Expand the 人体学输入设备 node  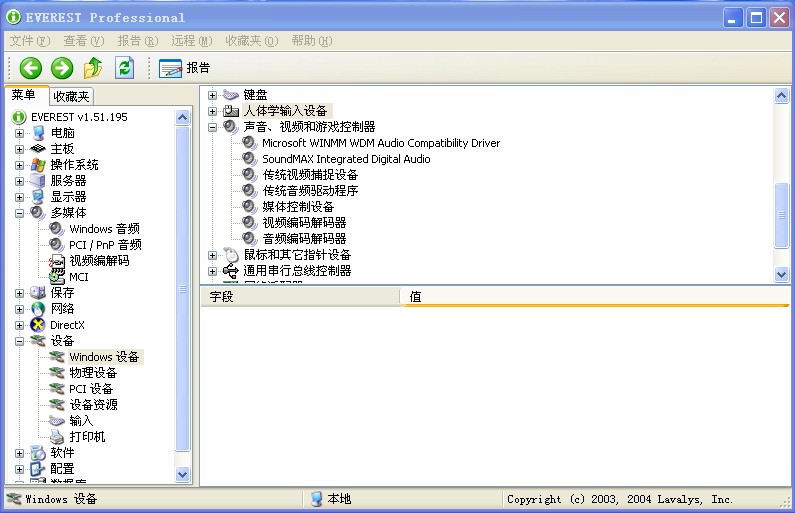[x=212, y=111]
